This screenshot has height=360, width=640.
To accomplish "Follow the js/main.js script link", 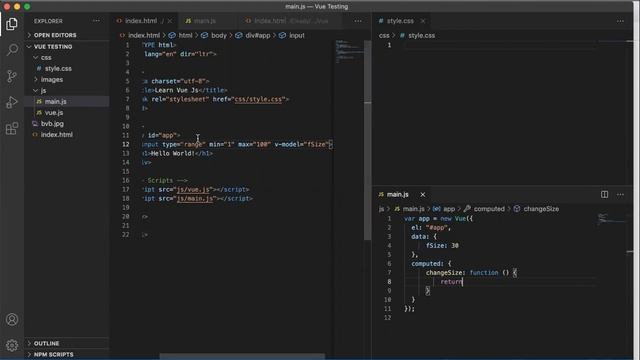I will coord(195,198).
